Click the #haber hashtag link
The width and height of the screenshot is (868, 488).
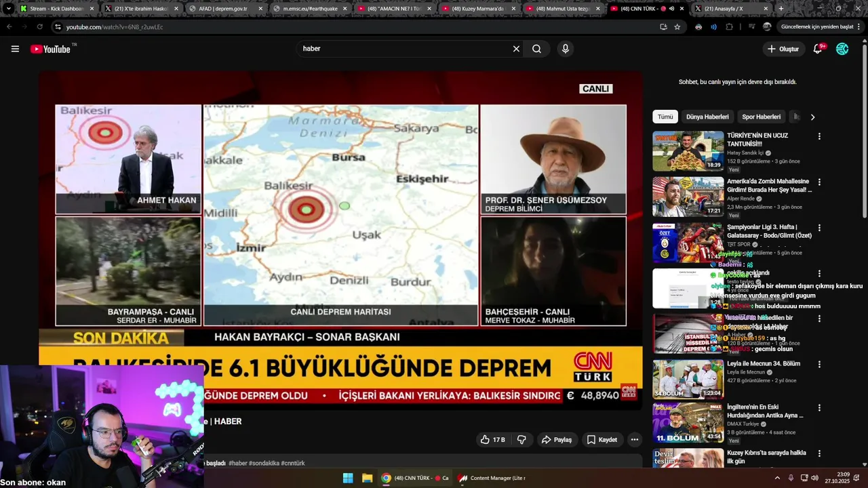[238, 464]
